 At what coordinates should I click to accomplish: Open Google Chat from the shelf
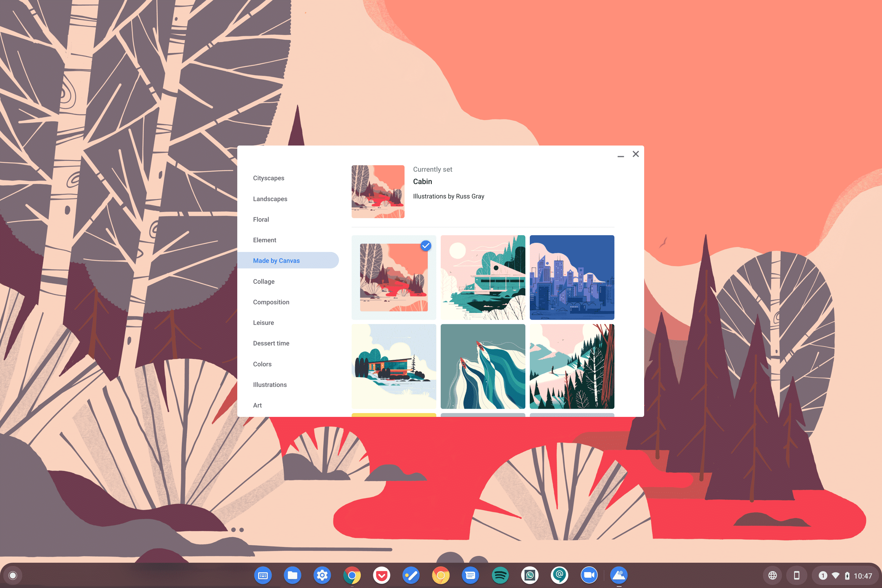pyautogui.click(x=559, y=575)
